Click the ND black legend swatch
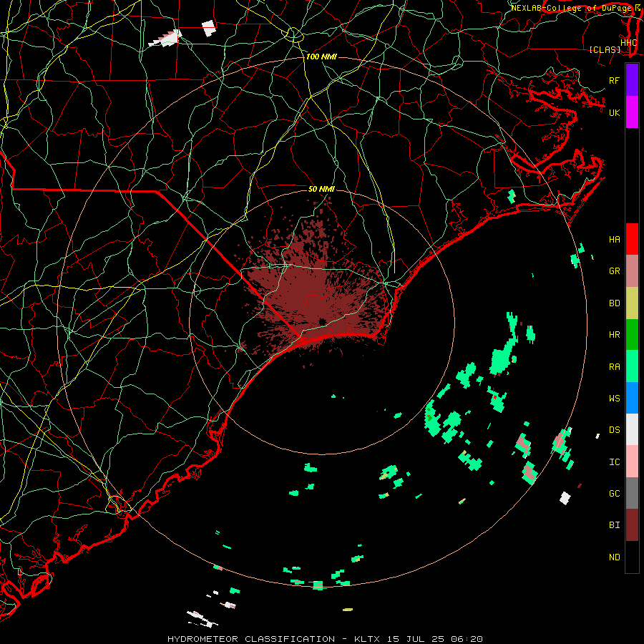The image size is (644, 644). (632, 557)
